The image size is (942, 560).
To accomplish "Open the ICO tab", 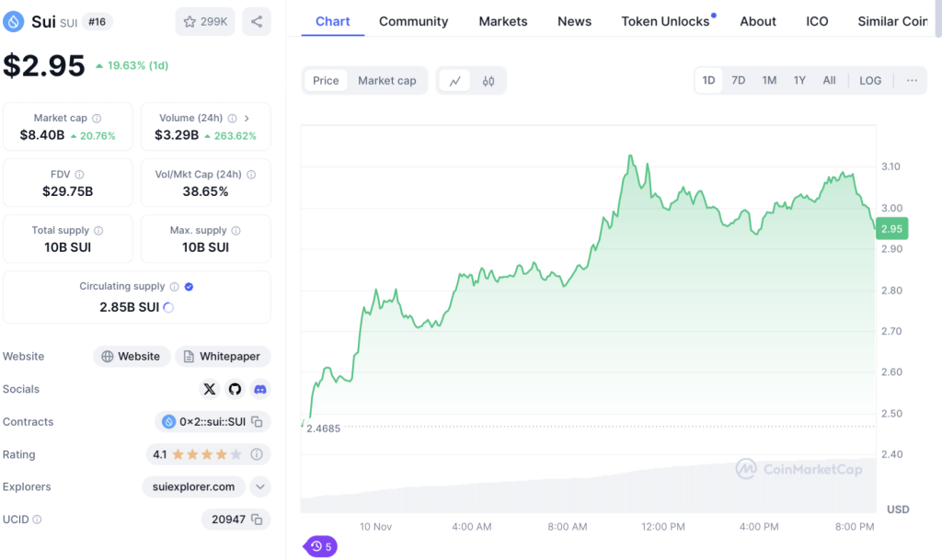I will pos(817,21).
